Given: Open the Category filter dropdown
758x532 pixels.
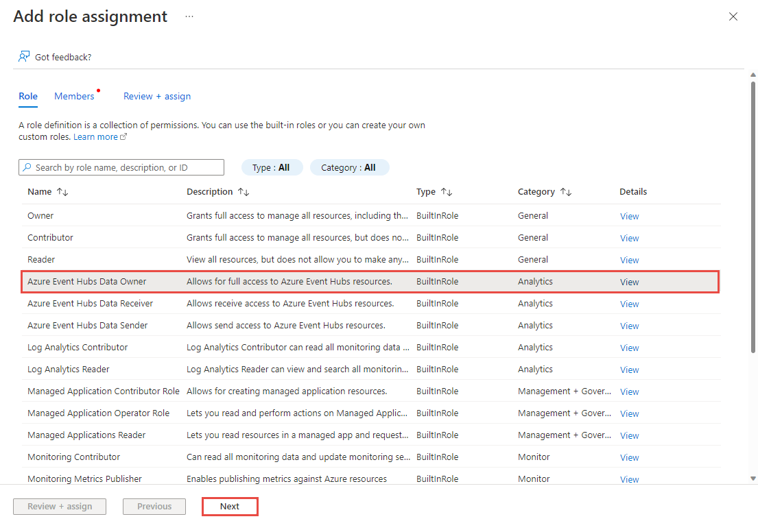Looking at the screenshot, I should pos(349,167).
